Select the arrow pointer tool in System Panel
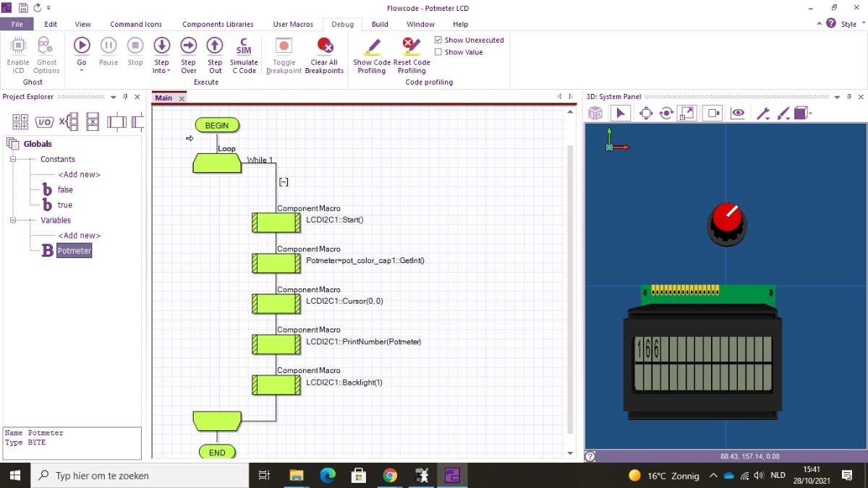 [x=620, y=114]
